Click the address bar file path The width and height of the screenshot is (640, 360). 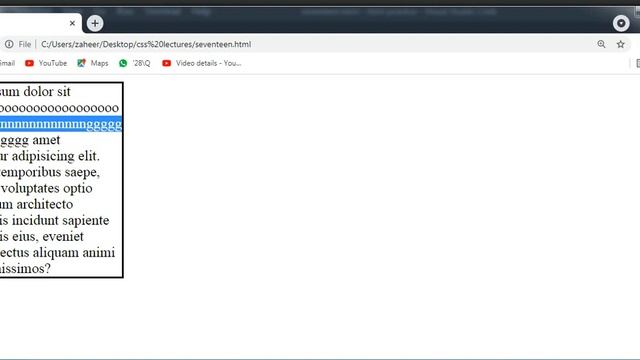click(x=146, y=44)
